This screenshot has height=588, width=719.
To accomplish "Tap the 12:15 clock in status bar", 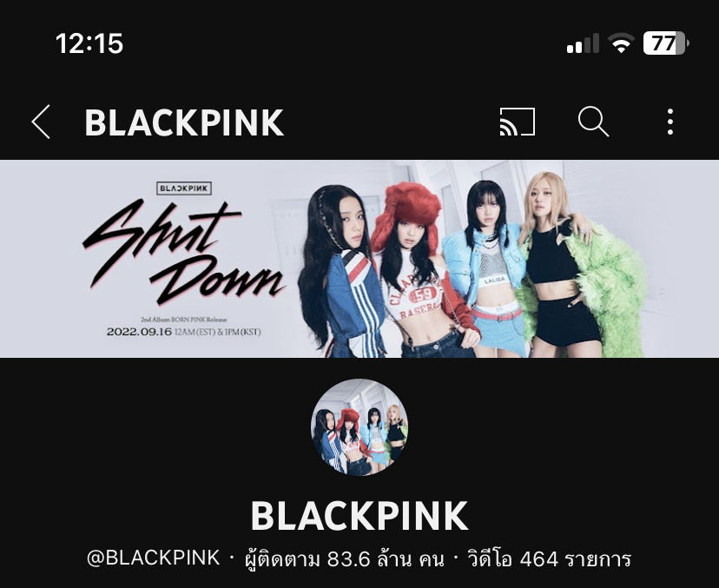I will 89,44.
